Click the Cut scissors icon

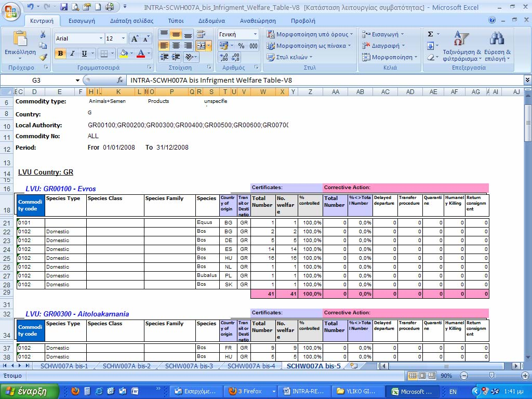click(43, 34)
